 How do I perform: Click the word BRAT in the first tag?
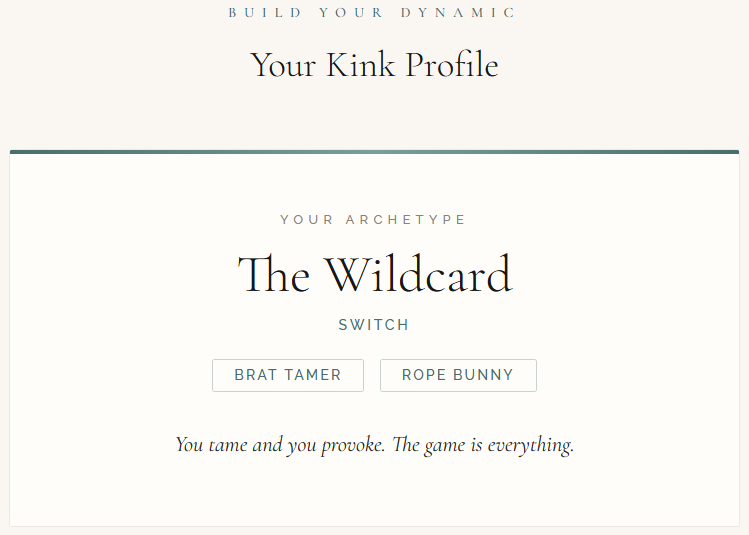pyautogui.click(x=256, y=375)
